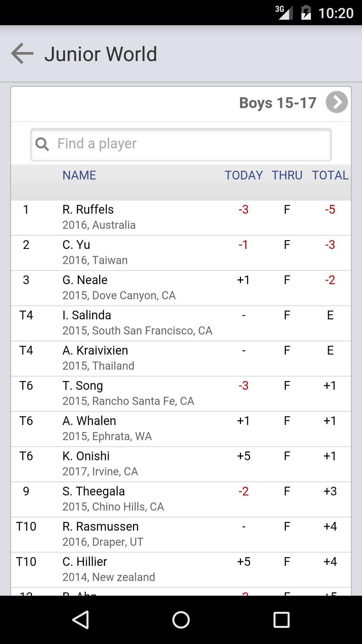Tap the THRU column header
The height and width of the screenshot is (644, 362).
point(287,175)
